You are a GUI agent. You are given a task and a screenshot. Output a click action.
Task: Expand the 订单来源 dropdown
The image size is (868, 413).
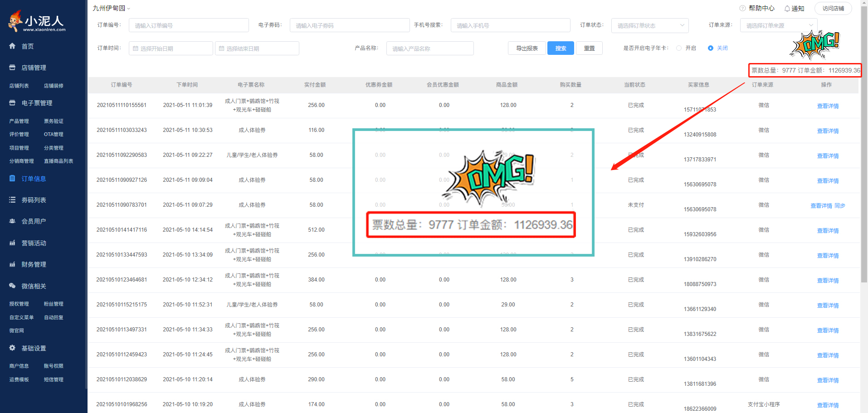(778, 26)
